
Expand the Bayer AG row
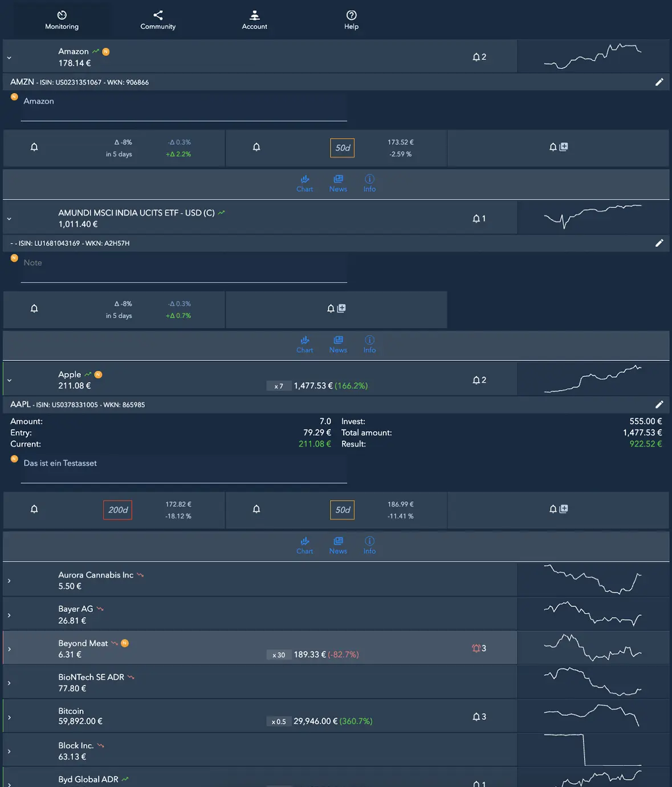(x=9, y=615)
